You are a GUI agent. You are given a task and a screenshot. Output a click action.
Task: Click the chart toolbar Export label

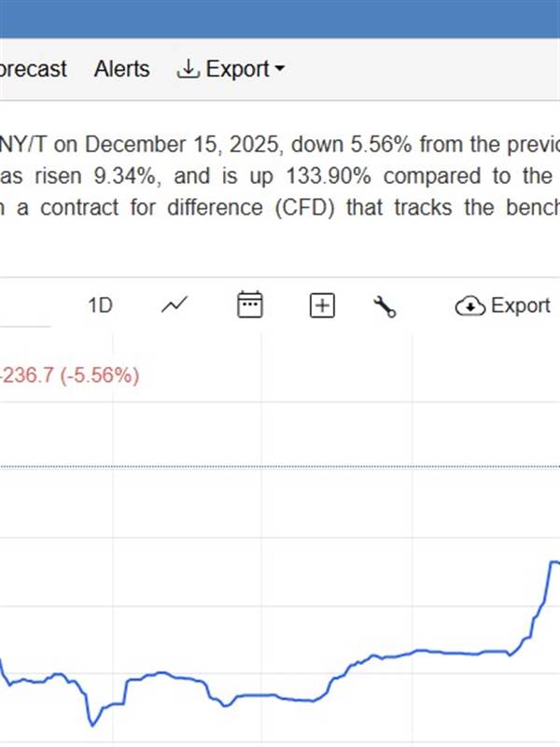tap(520, 305)
